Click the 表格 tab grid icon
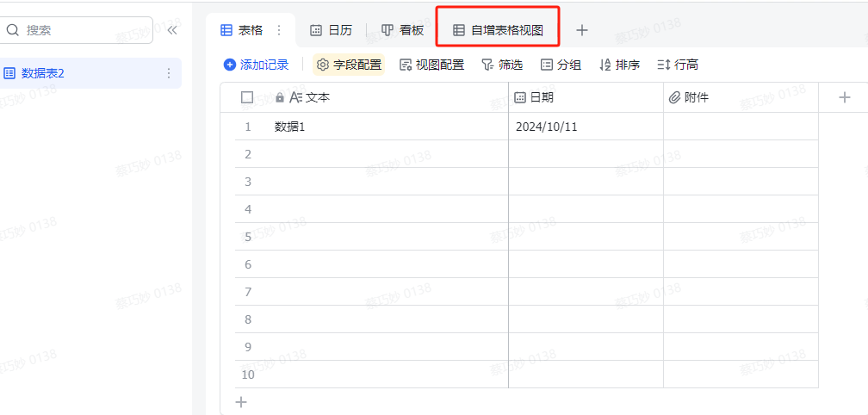 (226, 30)
